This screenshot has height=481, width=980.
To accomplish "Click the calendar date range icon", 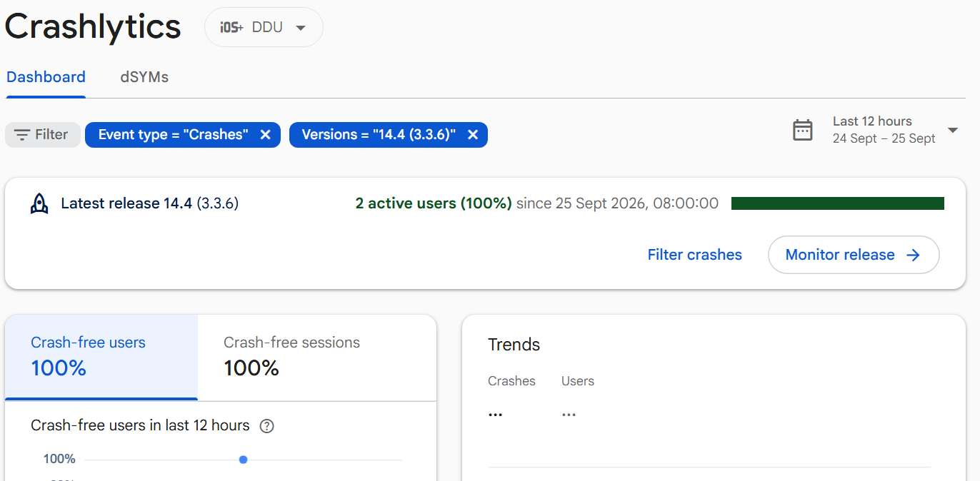I will 803,130.
